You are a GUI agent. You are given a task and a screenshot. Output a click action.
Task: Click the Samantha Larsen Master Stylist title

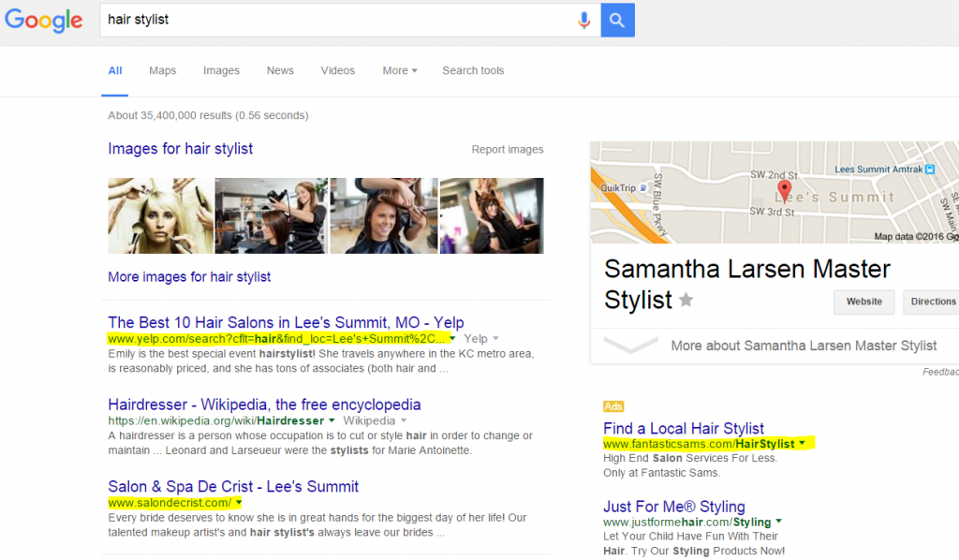[746, 285]
